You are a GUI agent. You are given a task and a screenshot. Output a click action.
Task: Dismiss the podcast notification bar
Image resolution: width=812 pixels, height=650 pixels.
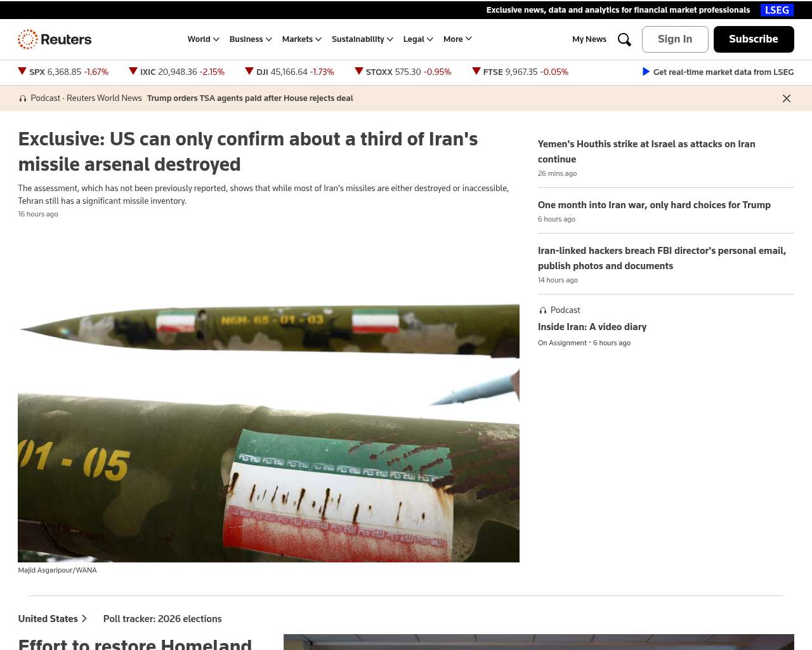[x=786, y=98]
